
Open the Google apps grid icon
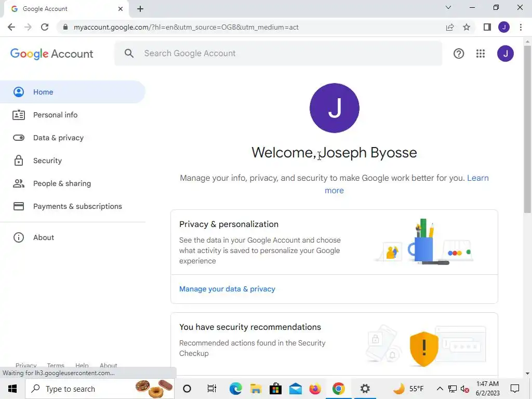pos(481,54)
